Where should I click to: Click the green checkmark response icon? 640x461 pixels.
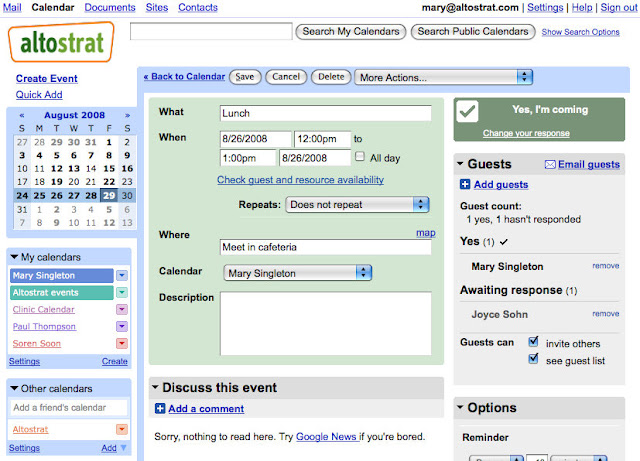point(467,111)
